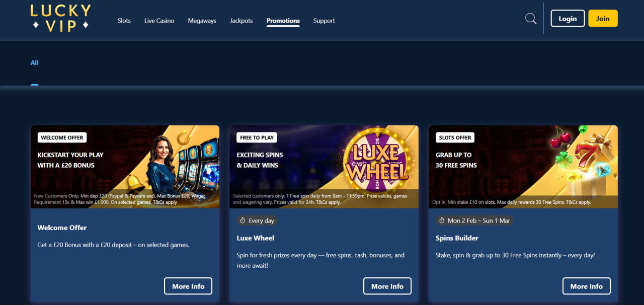Image resolution: width=644 pixels, height=305 pixels.
Task: Click the Spins Builder card title
Action: coord(457,238)
